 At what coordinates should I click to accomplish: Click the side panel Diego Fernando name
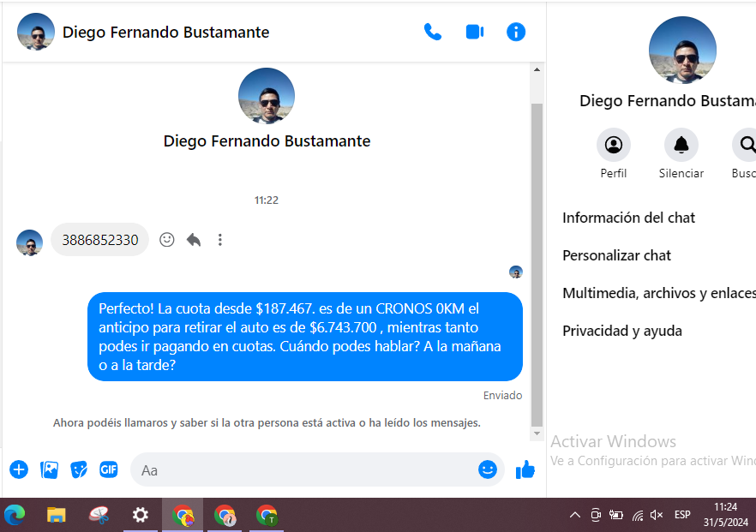(x=667, y=101)
